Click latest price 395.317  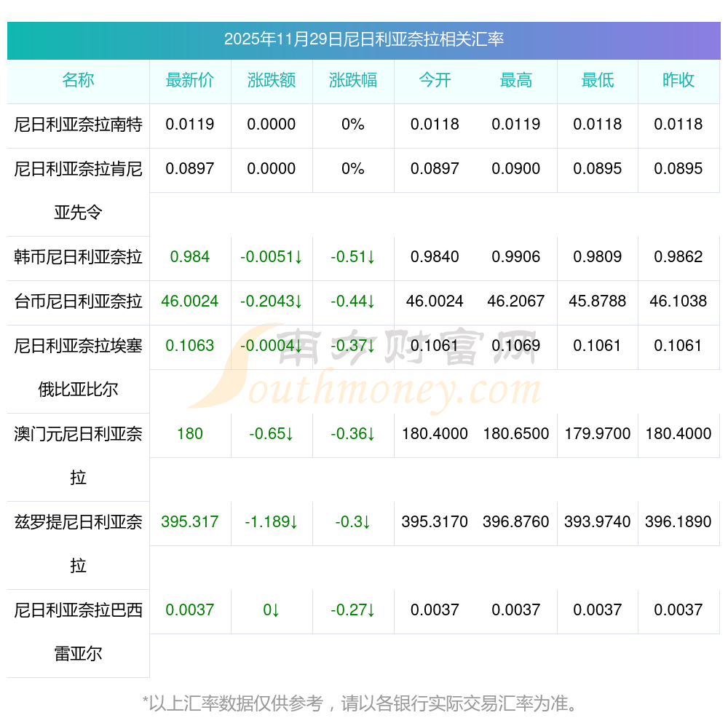(x=190, y=522)
